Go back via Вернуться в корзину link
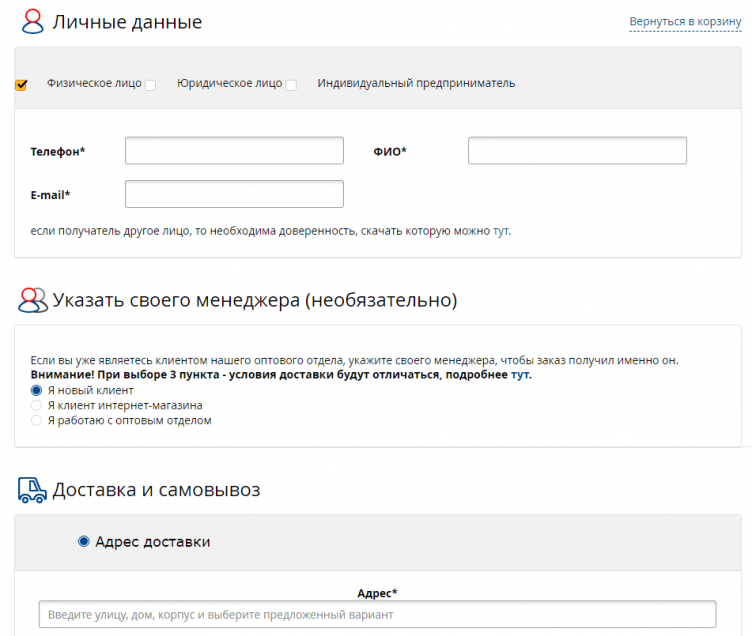The height and width of the screenshot is (636, 752). 685,22
